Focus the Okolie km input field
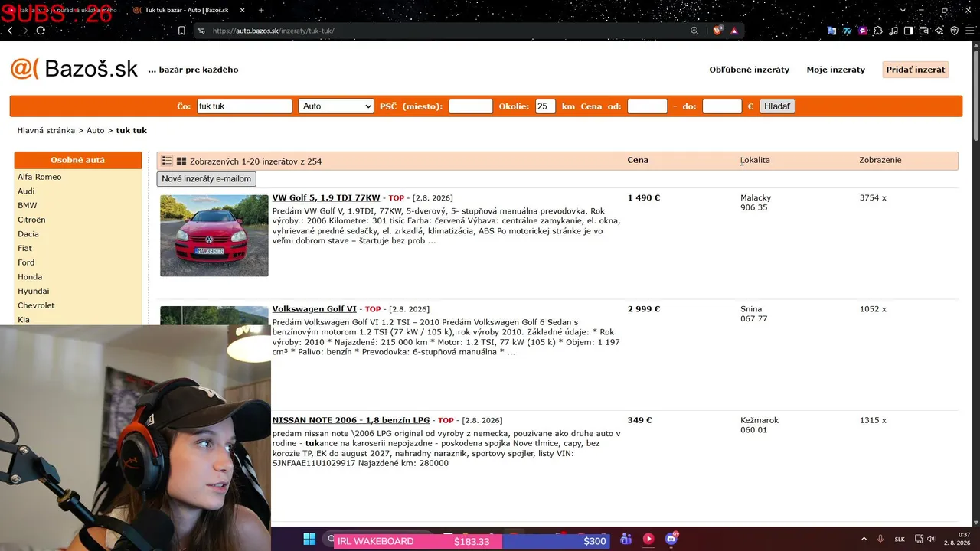The image size is (980, 551). coord(546,106)
